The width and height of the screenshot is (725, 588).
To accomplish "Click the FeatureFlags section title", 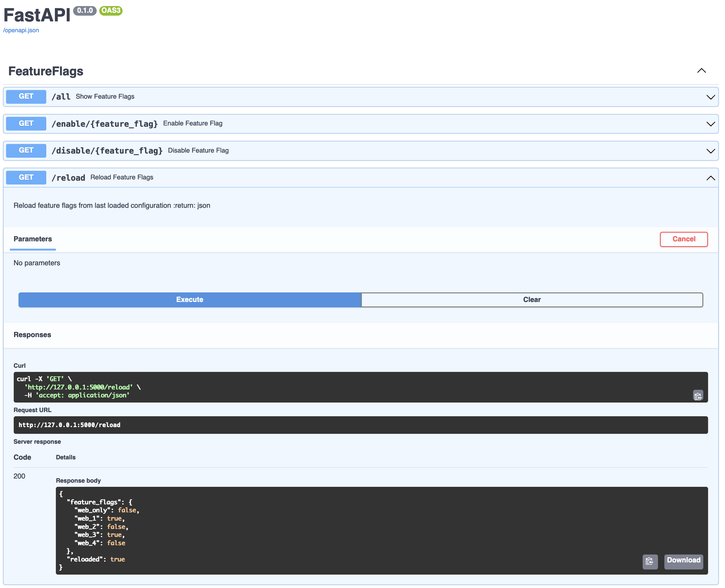I will [x=46, y=71].
